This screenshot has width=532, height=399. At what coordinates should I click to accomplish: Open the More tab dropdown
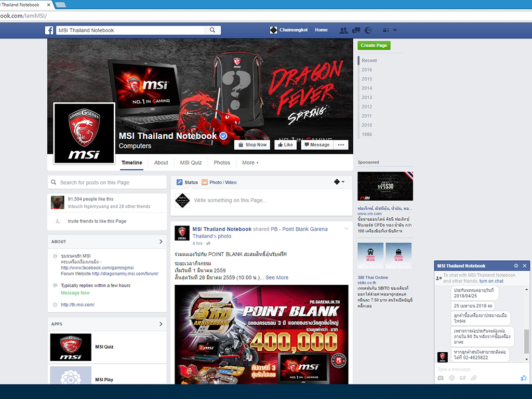[x=250, y=163]
